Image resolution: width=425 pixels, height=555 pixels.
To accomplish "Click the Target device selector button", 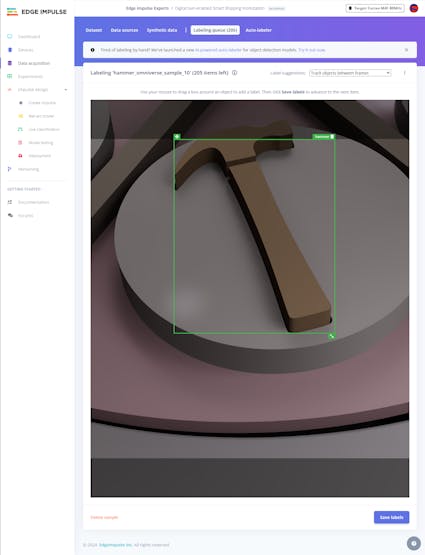I will (375, 8).
